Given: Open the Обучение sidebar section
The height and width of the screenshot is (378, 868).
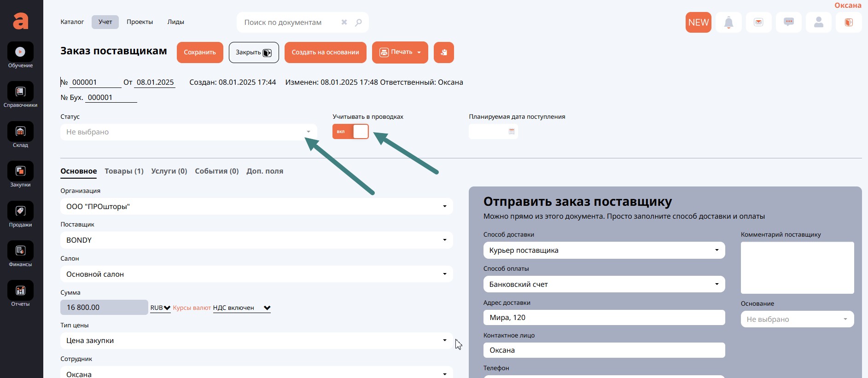Looking at the screenshot, I should pyautogui.click(x=20, y=52).
